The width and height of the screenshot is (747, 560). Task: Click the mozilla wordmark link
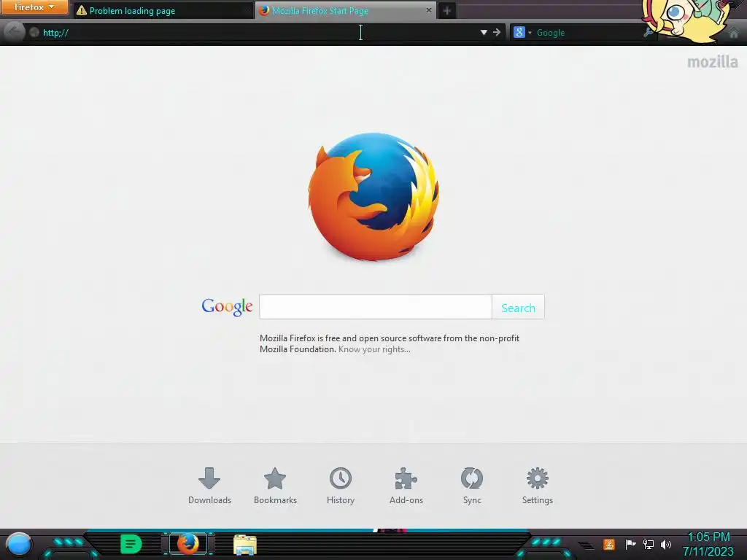[x=712, y=62]
